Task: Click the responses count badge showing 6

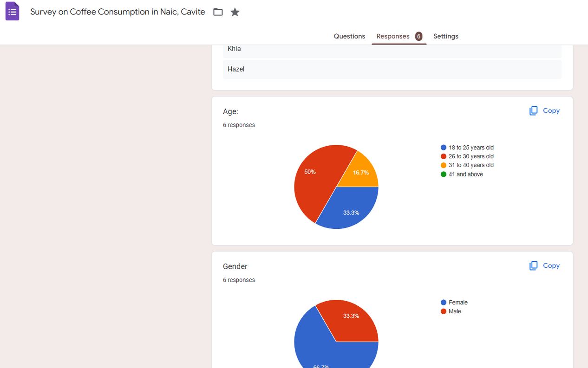Action: coord(418,36)
